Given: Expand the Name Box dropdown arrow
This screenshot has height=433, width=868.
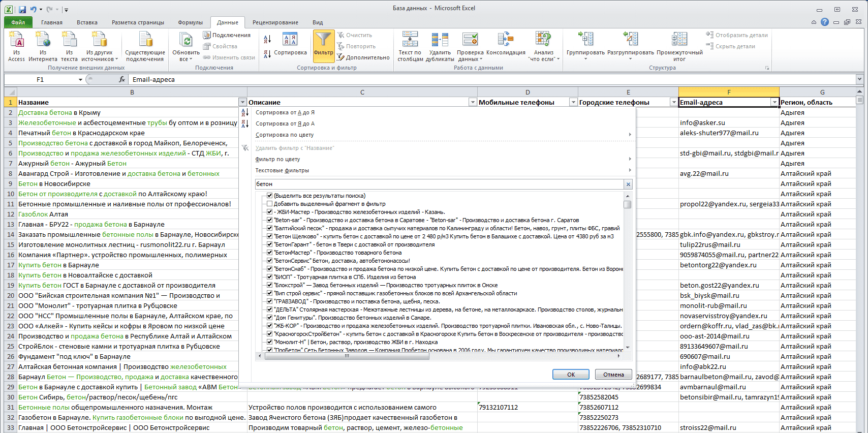Looking at the screenshot, I should tap(80, 79).
